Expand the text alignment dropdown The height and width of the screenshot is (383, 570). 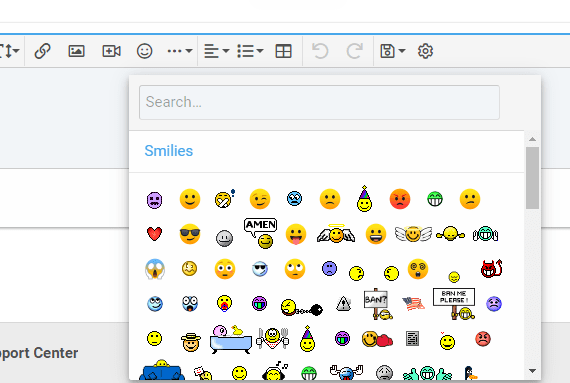click(x=216, y=51)
